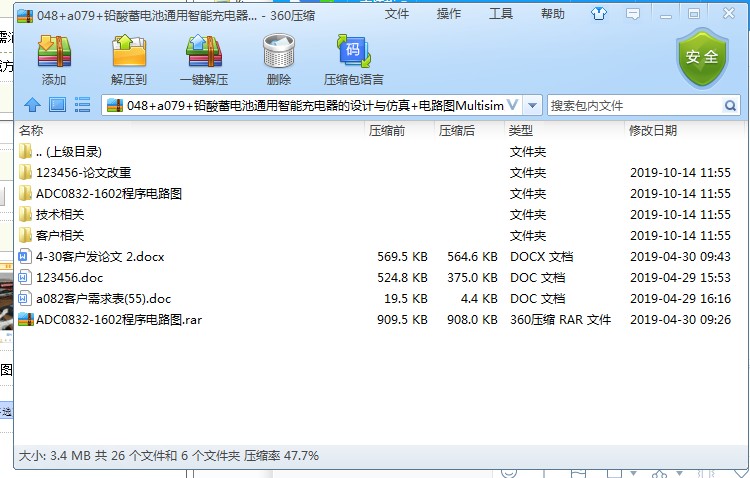The width and height of the screenshot is (750, 478).
Task: Select file name a082客户需求表(55).doc
Action: click(103, 299)
